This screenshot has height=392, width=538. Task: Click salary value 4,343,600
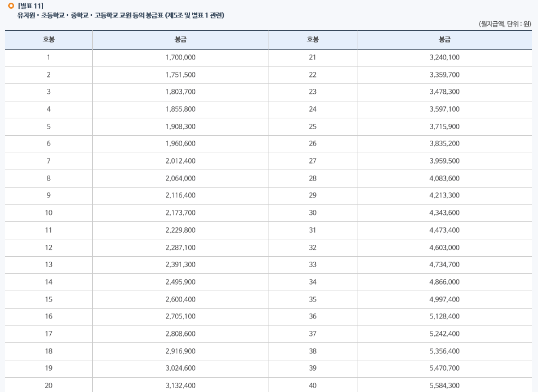[x=444, y=213]
